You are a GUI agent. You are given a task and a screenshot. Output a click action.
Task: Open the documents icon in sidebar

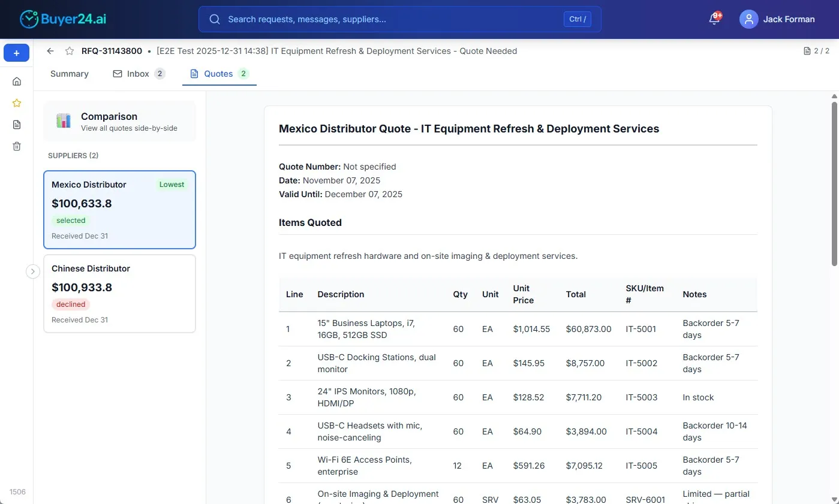(17, 125)
